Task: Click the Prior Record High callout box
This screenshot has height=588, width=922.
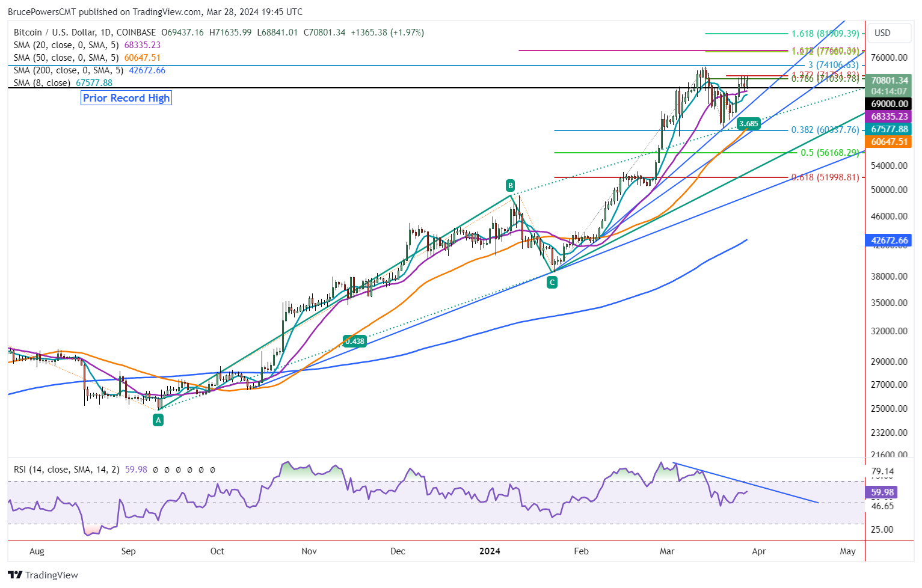Action: pos(126,98)
